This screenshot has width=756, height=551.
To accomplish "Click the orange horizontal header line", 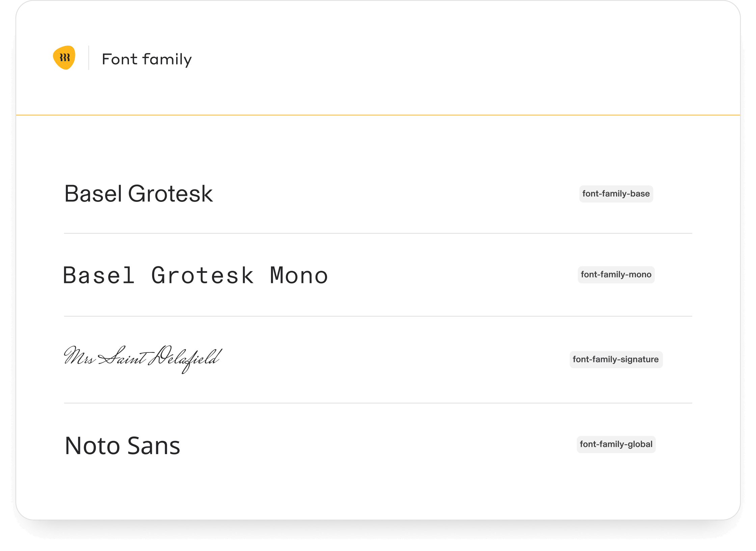I will point(378,115).
